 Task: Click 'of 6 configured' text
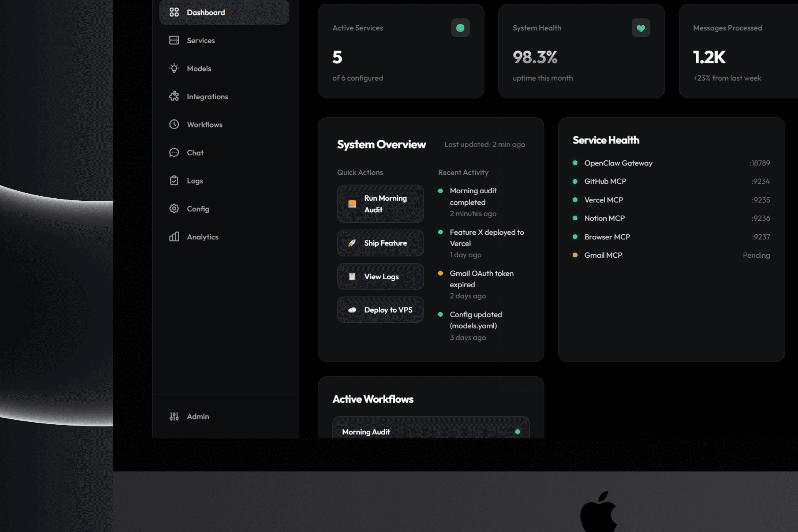click(x=357, y=78)
